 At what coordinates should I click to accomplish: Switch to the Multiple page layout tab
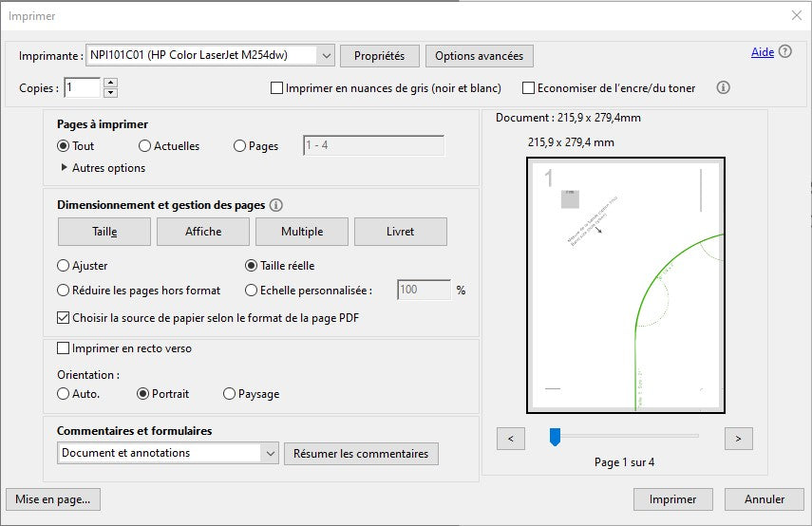click(x=301, y=232)
